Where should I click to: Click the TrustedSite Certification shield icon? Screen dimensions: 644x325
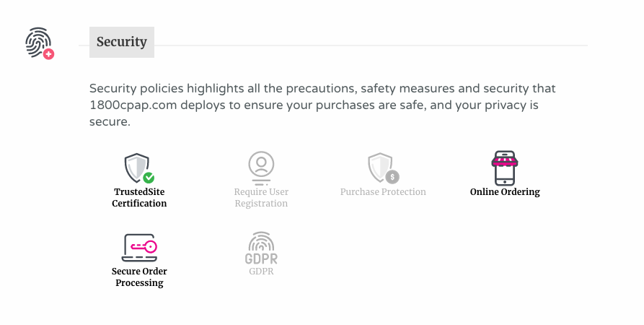coord(138,168)
